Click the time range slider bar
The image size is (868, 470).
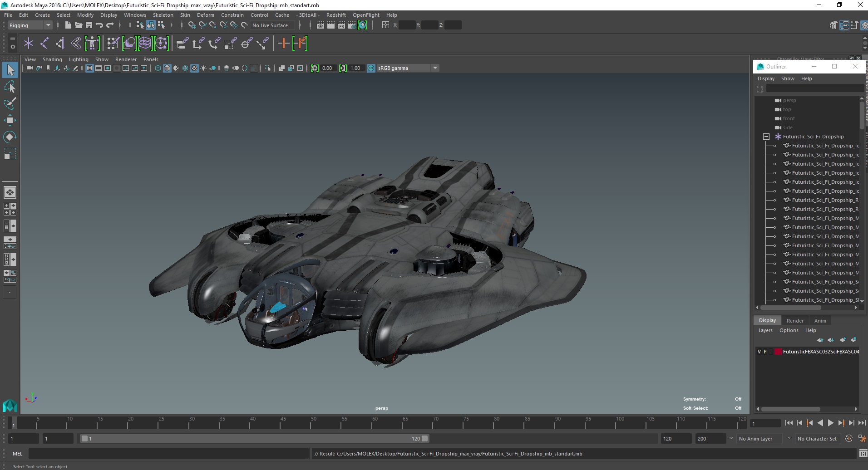coord(254,439)
